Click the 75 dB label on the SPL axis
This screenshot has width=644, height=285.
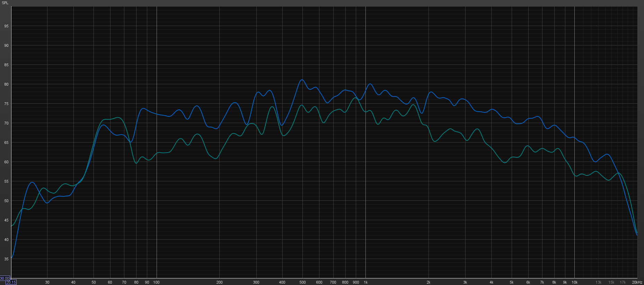(7, 104)
